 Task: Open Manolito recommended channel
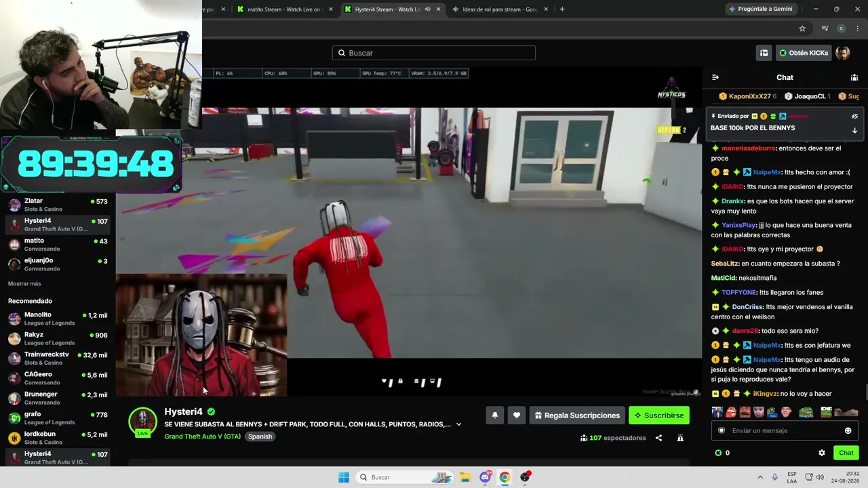click(x=58, y=319)
